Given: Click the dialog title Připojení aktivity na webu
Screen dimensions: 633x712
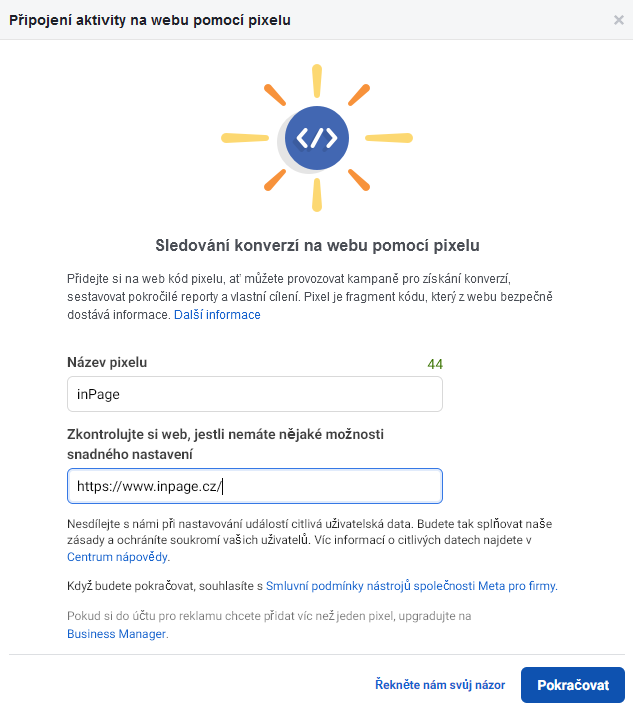Looking at the screenshot, I should click(150, 20).
